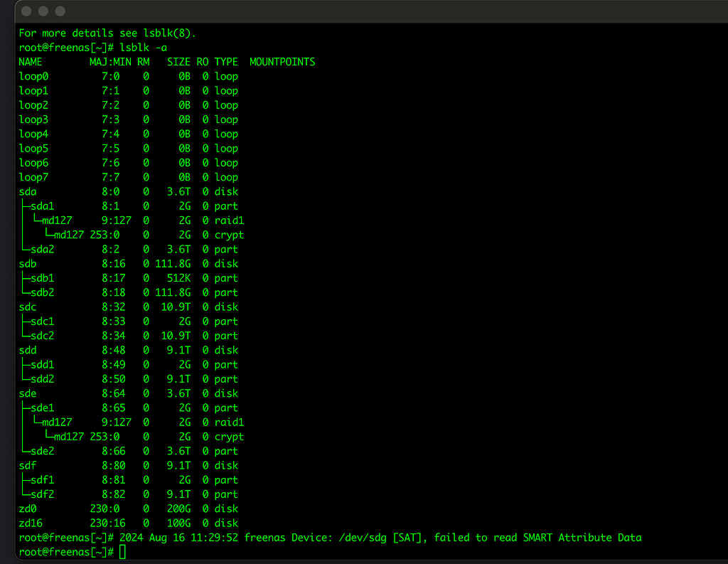The height and width of the screenshot is (564, 728).
Task: Select the sdd disk entry
Action: [27, 350]
